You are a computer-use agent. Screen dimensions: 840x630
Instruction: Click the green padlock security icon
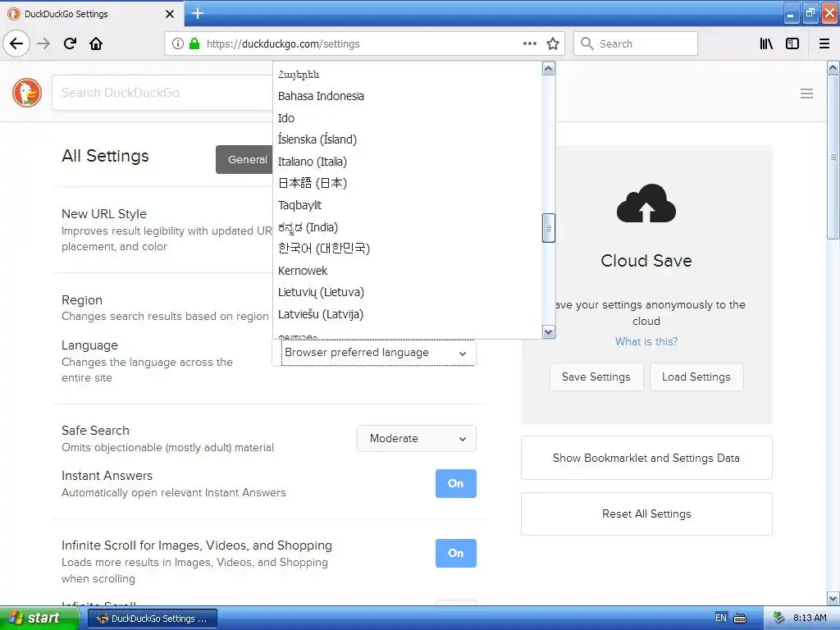194,43
